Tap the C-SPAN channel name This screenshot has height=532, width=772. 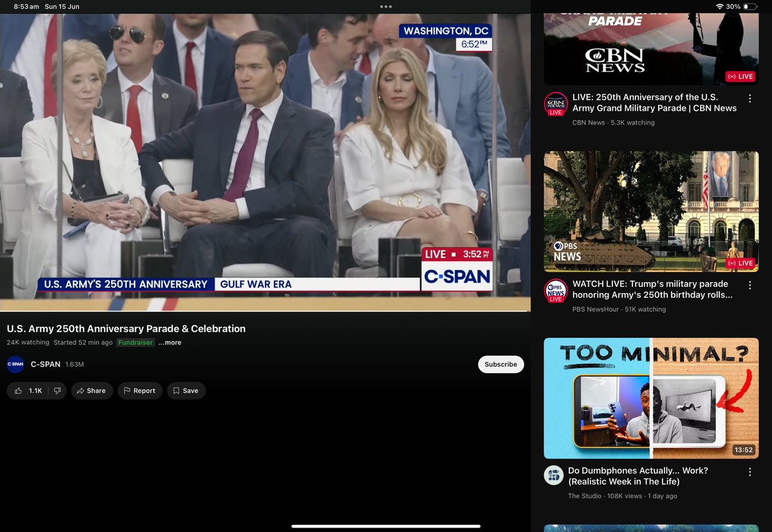coord(46,364)
